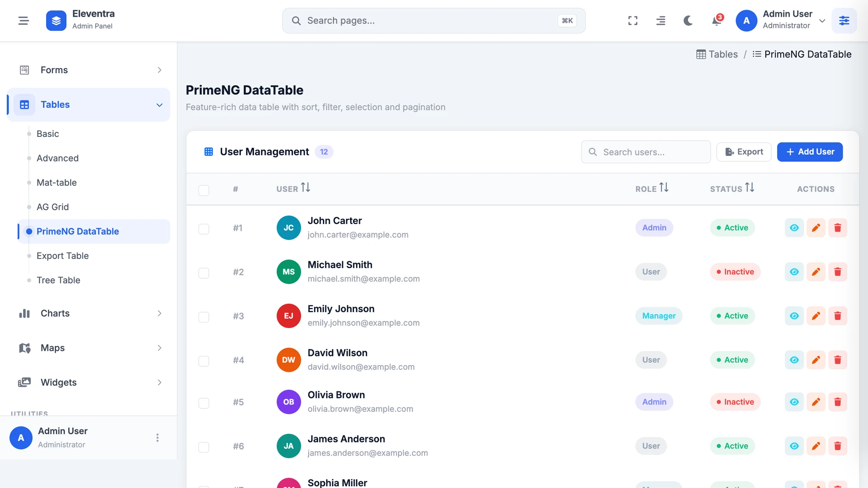
Task: Sort table by STATUS column
Action: pos(732,188)
